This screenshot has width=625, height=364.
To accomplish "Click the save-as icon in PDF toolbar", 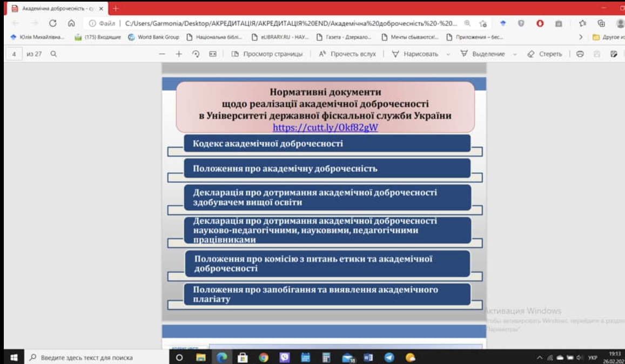I will coord(614,54).
